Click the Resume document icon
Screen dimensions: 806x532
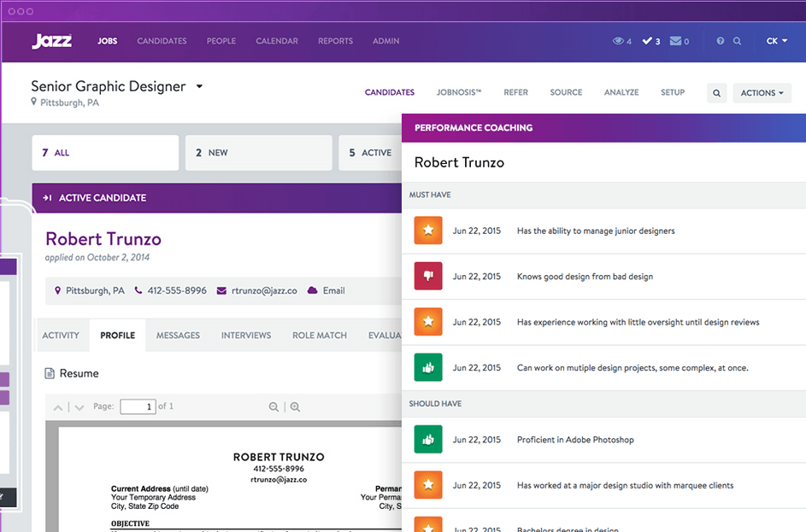click(x=50, y=373)
